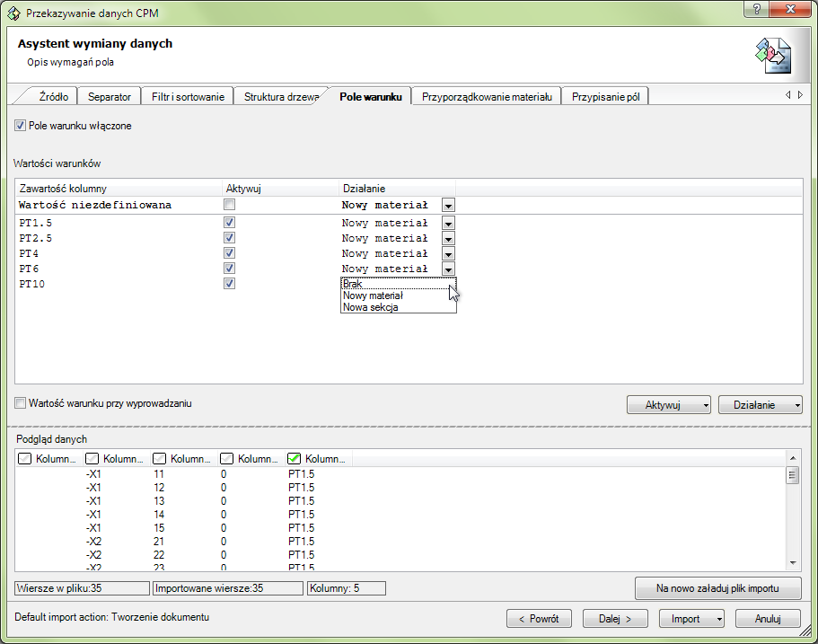Click the 'Wartość niezdefiniowana' row label
This screenshot has width=818, height=644.
click(95, 205)
